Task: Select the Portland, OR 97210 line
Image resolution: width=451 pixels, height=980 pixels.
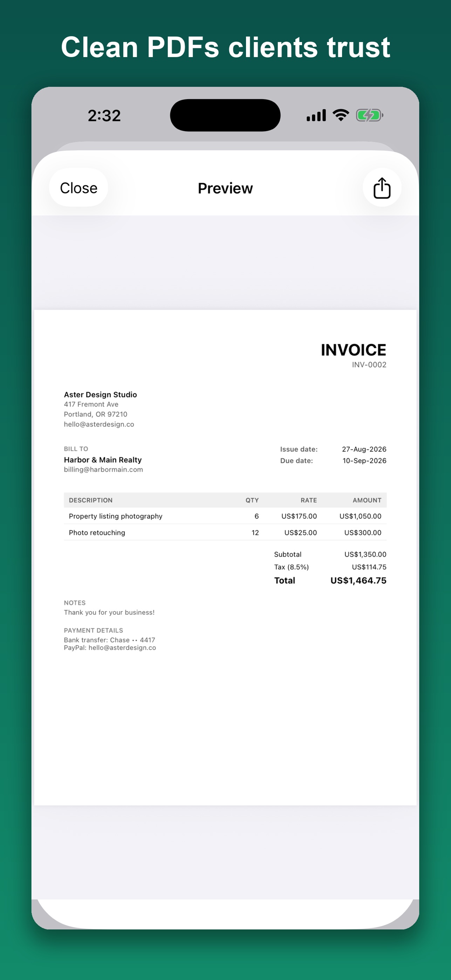Action: coord(95,414)
